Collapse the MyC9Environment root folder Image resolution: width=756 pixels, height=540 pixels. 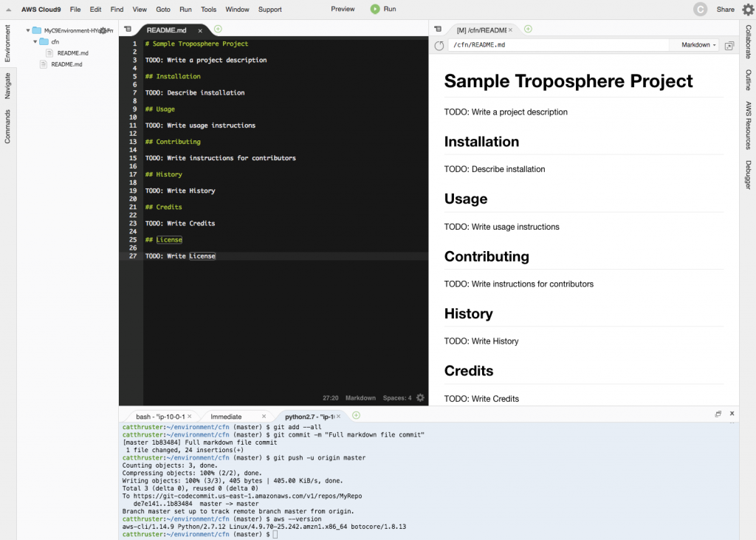coord(28,31)
